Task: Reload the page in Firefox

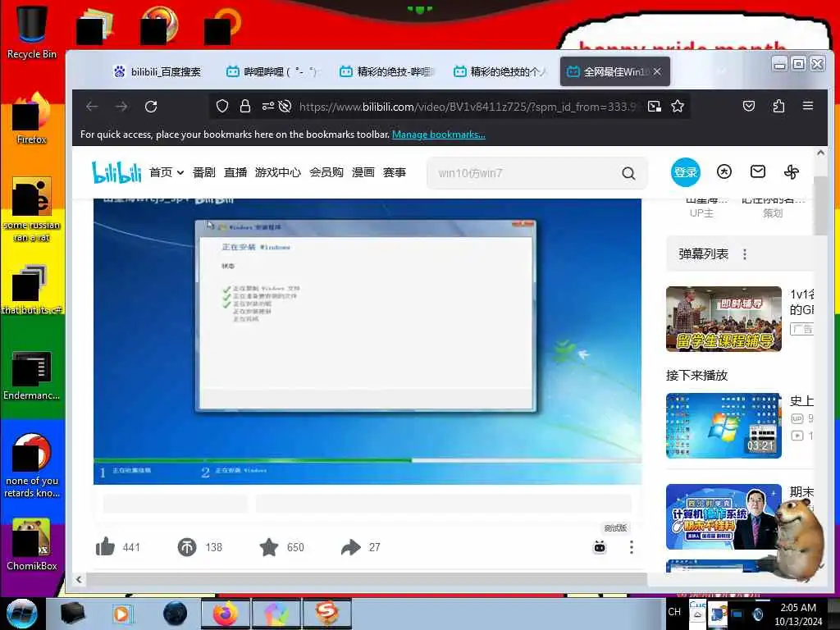Action: coord(151,107)
